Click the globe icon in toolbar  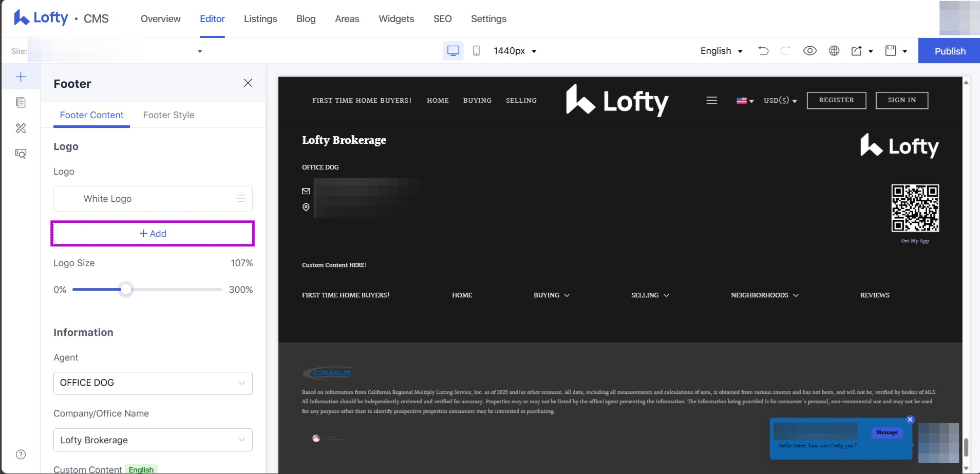click(x=834, y=51)
